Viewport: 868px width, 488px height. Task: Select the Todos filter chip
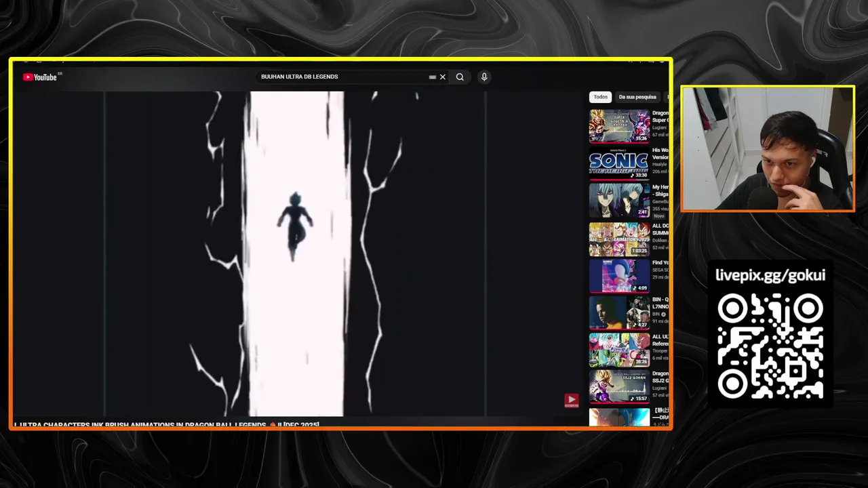tap(601, 97)
